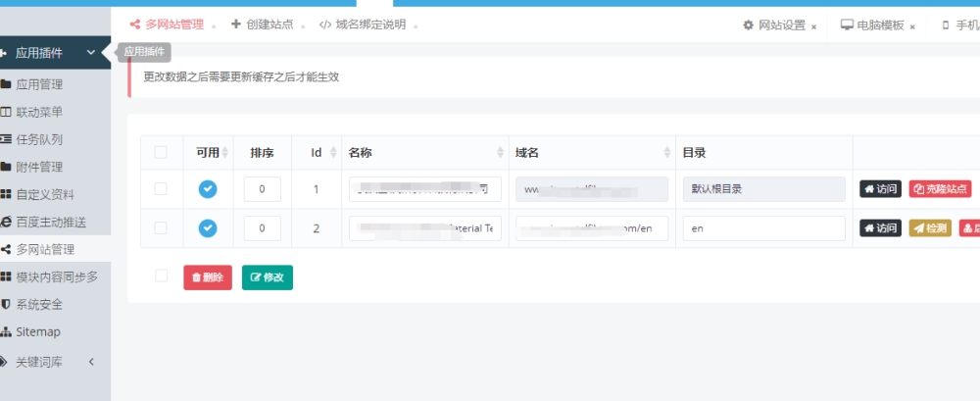The height and width of the screenshot is (401, 980).
Task: Open 系统安全 in the sidebar
Action: [39, 304]
